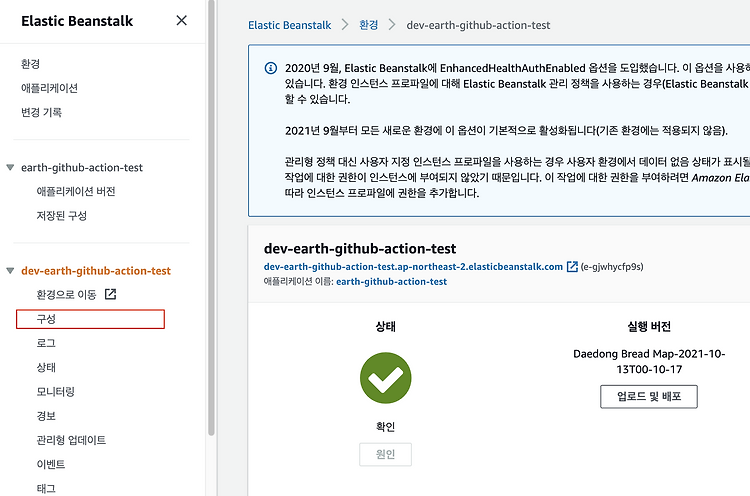Click the Daedong Bread Map-2021-10-13T00-10-17 version text
750x496 pixels.
[x=649, y=362]
